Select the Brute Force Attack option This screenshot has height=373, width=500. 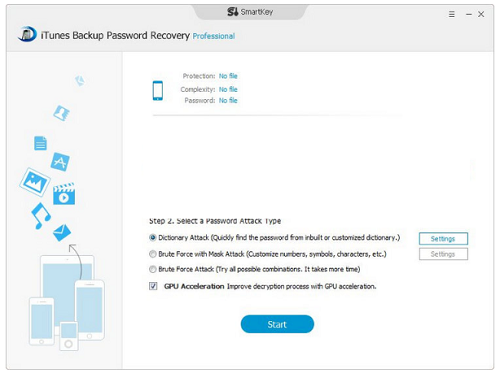coord(153,269)
